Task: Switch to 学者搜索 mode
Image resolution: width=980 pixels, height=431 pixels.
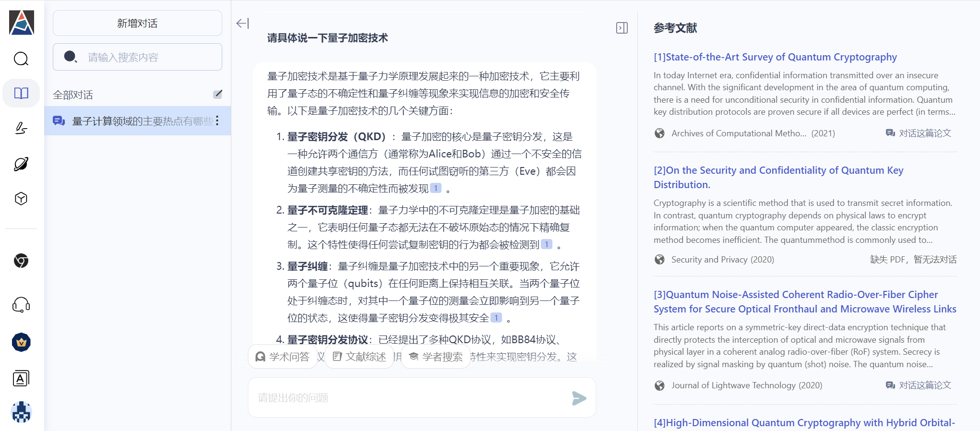Action: click(436, 357)
